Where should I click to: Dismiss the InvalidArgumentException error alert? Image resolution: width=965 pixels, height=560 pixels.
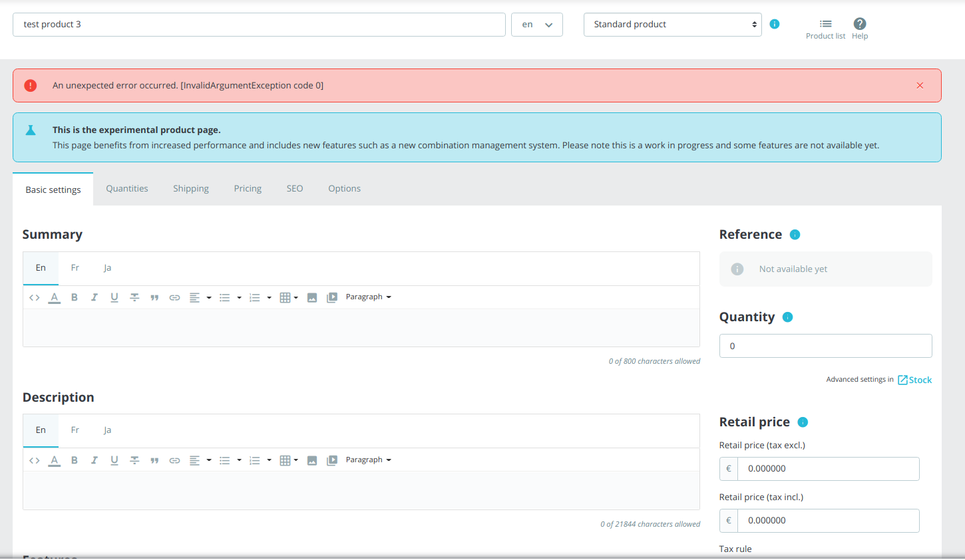[920, 85]
